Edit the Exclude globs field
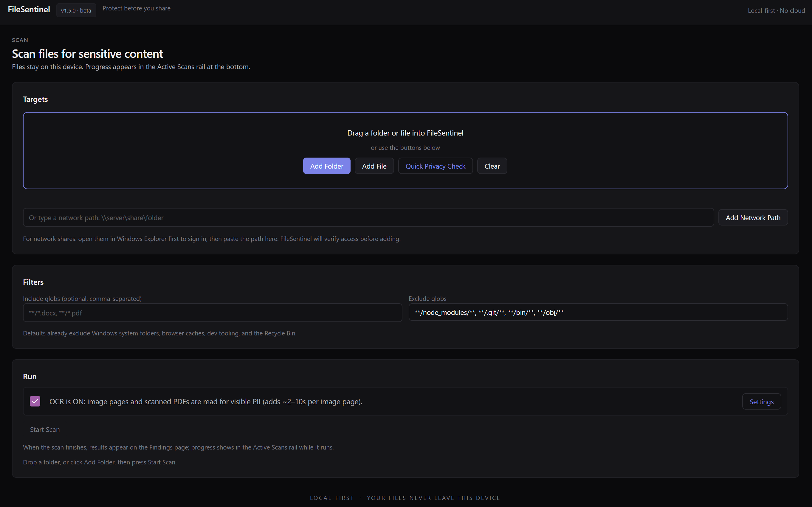This screenshot has height=507, width=812. coord(598,312)
